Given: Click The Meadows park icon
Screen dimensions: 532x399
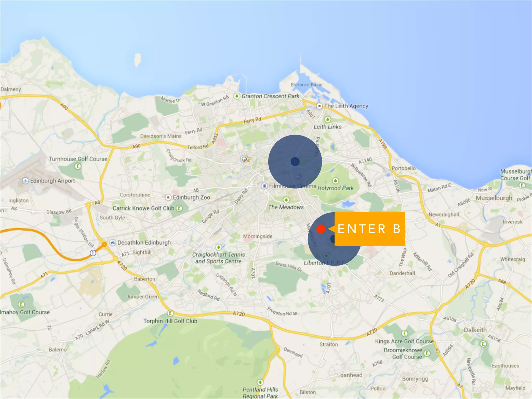Looking at the screenshot, I should [286, 200].
